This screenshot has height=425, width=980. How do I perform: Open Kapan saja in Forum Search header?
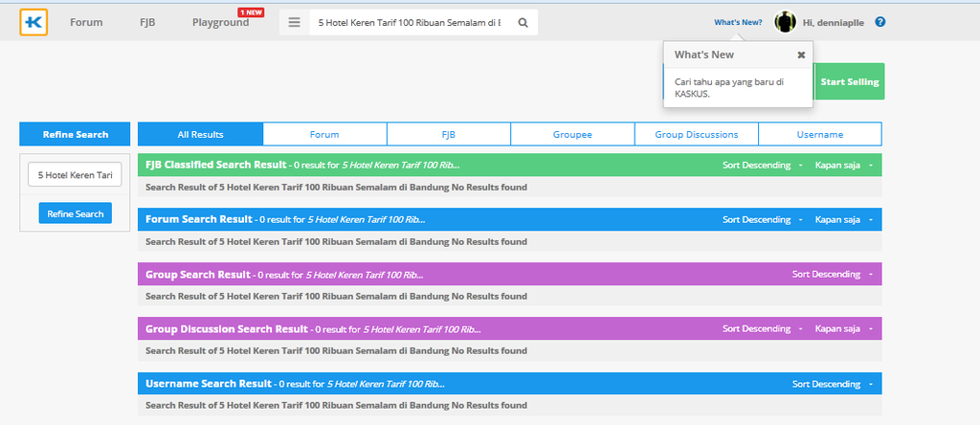coord(844,220)
